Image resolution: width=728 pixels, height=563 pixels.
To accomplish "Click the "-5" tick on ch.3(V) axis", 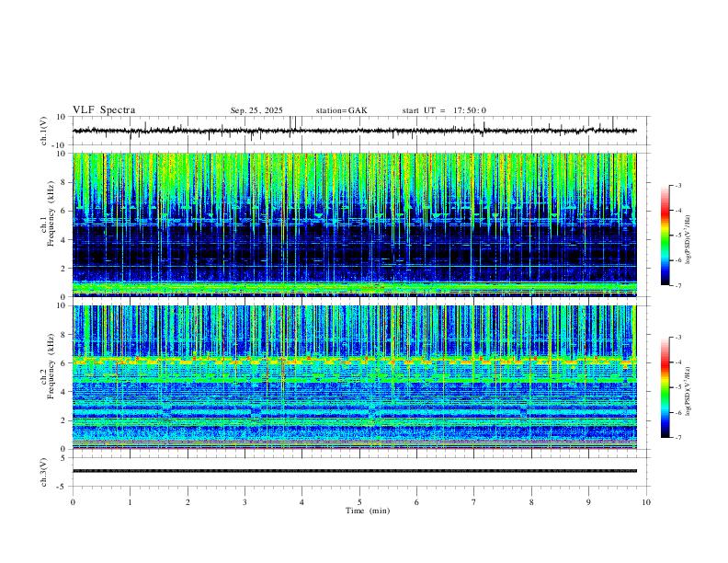I will point(63,487).
